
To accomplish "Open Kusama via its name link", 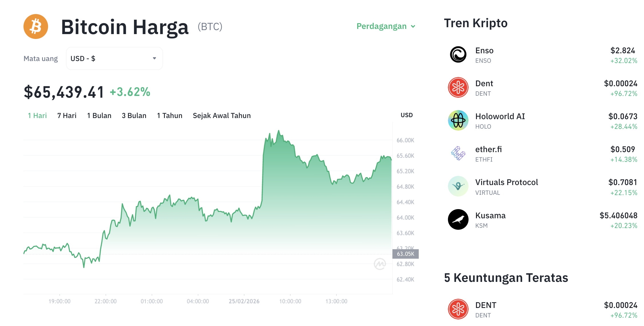I will (x=491, y=215).
